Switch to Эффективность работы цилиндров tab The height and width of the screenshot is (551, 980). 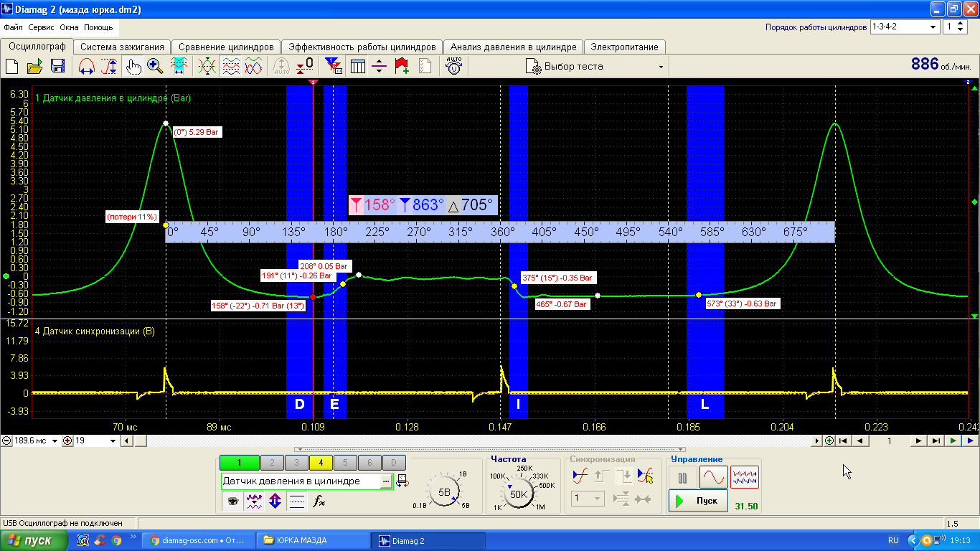click(362, 47)
